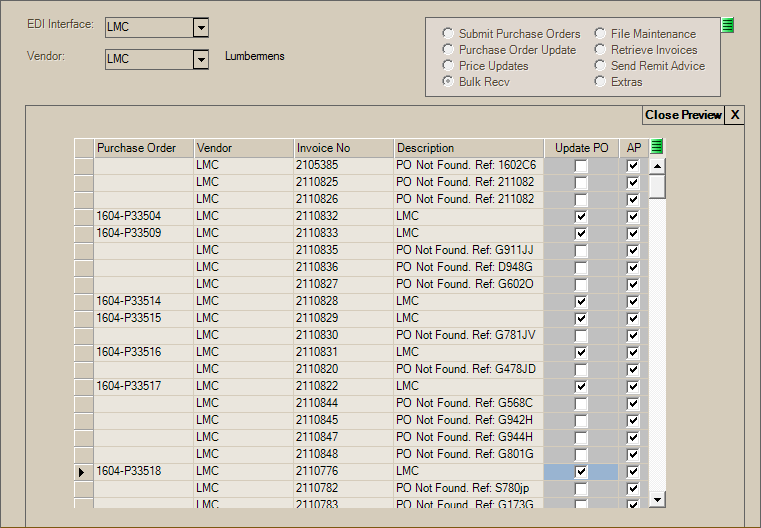Click row header for invoice 2110825
761x528 pixels.
pos(83,183)
